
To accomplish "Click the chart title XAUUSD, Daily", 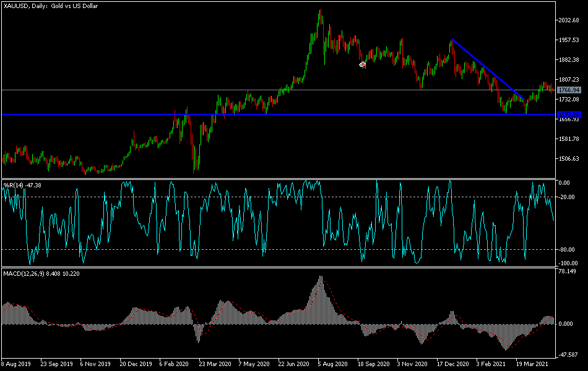I will point(51,6).
